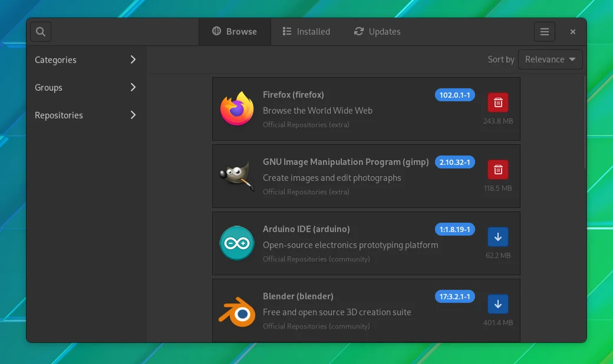Screen dimensions: 613x364
Task: Click the Arduino IDE logo icon
Action: click(237, 243)
